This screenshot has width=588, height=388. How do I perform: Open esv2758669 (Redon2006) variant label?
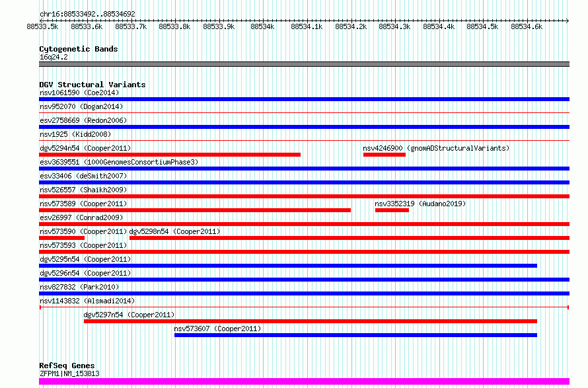[x=83, y=120]
